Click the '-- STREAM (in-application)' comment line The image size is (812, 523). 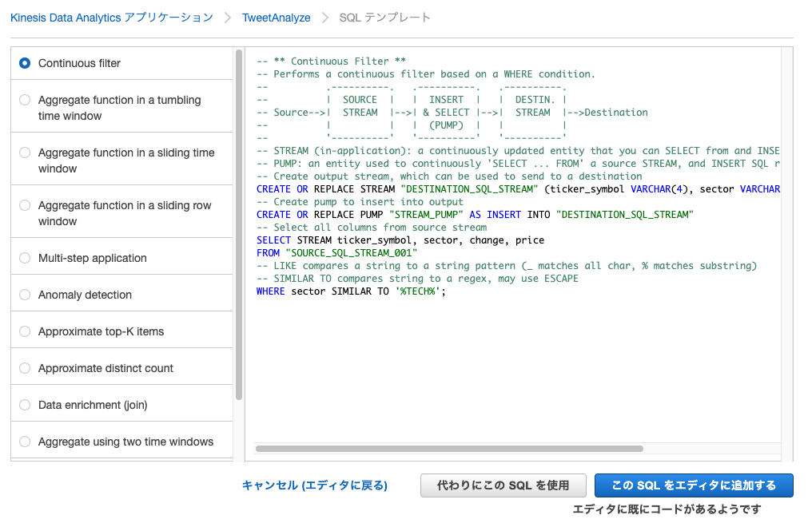518,151
